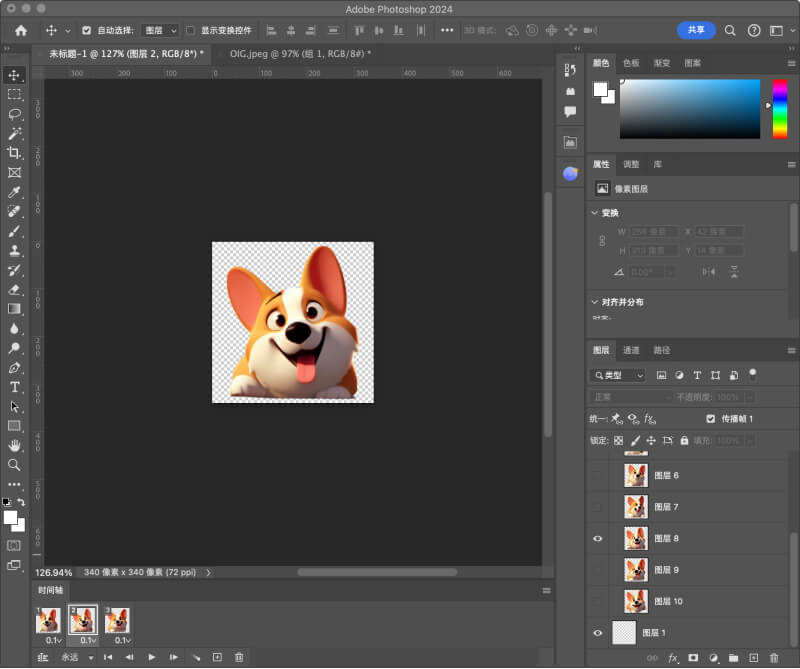Switch to the OIG.jpeg document tab
The height and width of the screenshot is (669, 800).
pyautogui.click(x=299, y=54)
